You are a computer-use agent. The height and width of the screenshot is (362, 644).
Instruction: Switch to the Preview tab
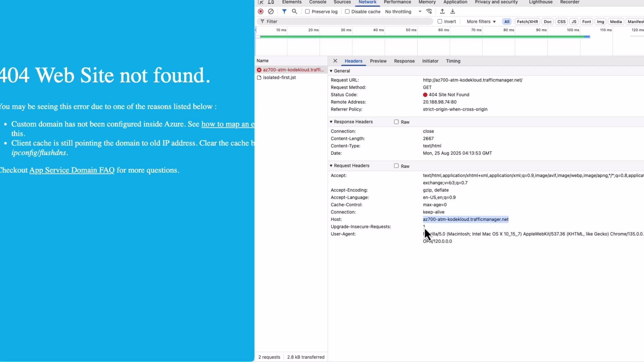pos(378,61)
